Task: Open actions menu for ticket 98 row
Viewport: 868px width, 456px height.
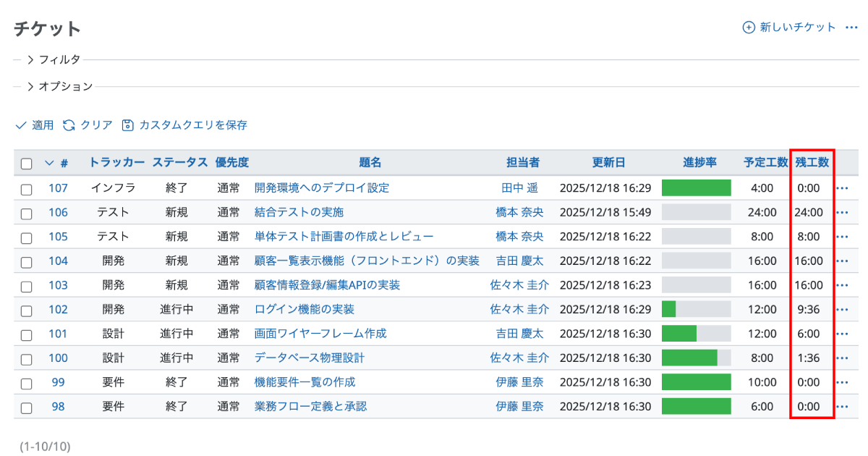Action: click(842, 407)
